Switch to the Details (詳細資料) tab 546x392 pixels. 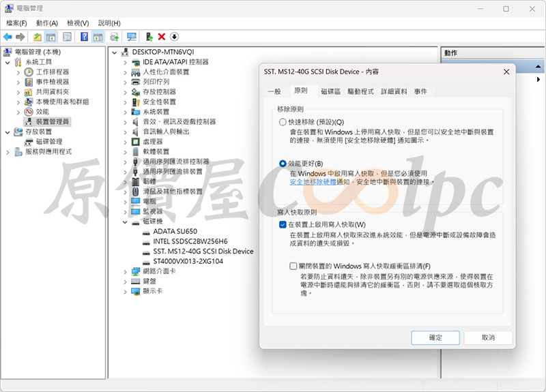394,91
